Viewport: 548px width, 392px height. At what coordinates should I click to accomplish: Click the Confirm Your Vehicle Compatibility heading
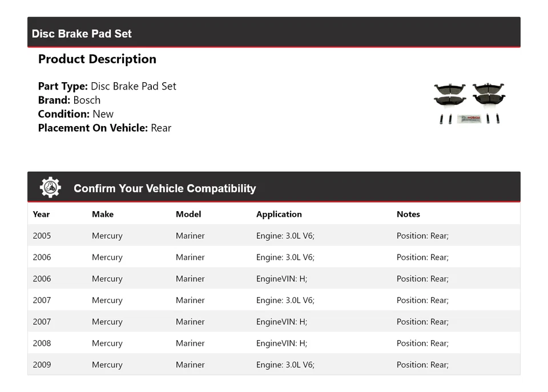point(164,188)
